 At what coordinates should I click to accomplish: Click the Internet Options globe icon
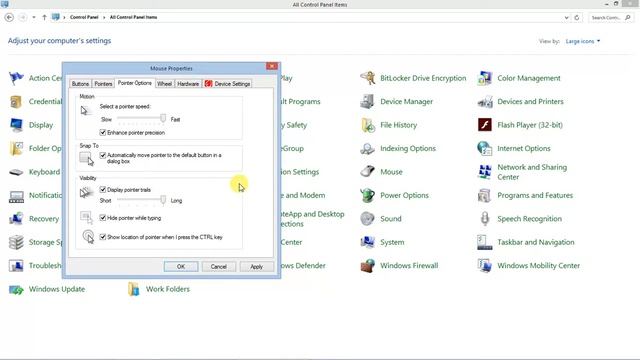click(x=484, y=148)
